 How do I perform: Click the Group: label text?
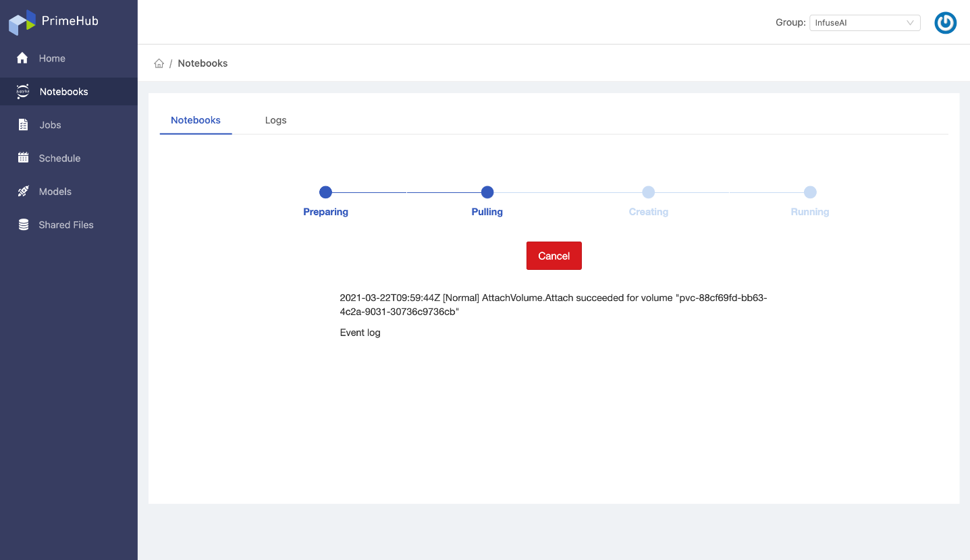point(790,23)
